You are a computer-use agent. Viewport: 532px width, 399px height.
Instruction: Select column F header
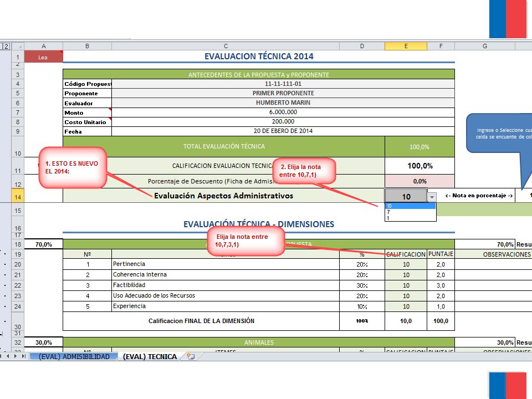tap(441, 46)
